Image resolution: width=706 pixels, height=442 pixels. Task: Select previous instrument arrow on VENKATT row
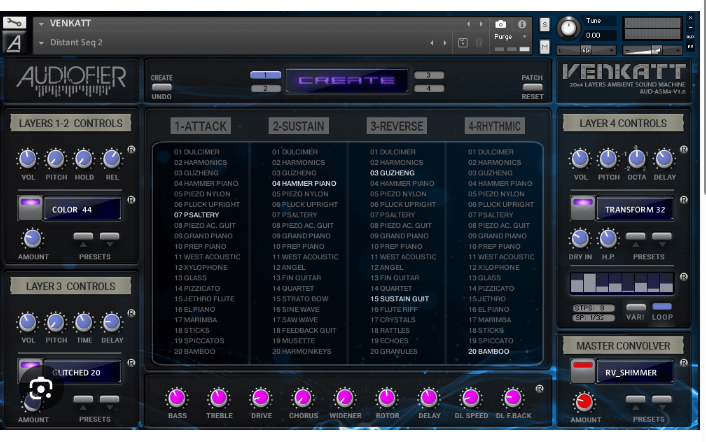468,24
